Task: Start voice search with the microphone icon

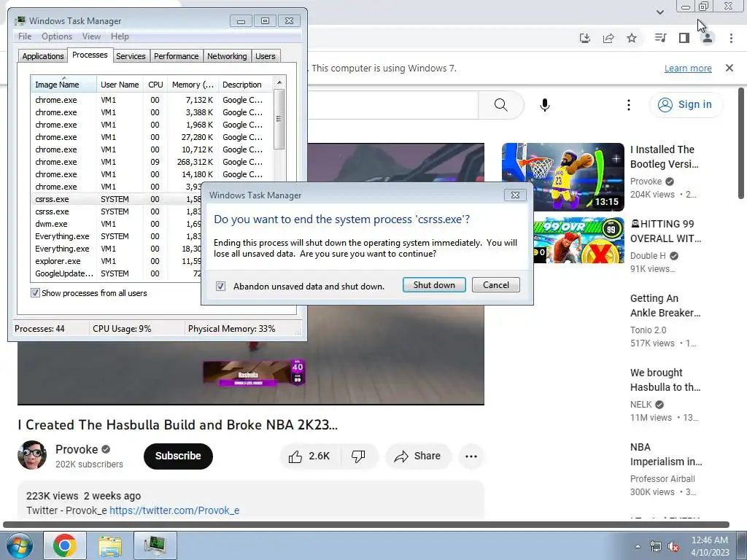Action: [x=545, y=105]
